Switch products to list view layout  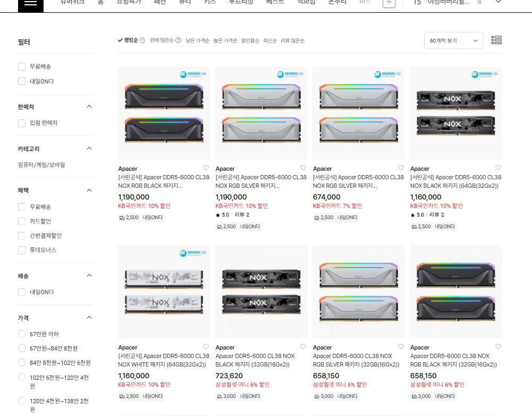click(x=496, y=40)
